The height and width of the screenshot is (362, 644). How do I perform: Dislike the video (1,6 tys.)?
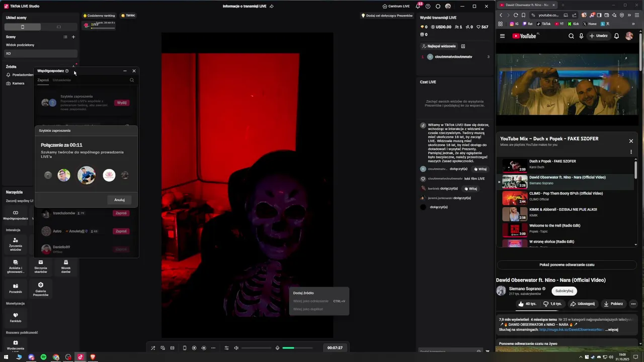[552, 304]
